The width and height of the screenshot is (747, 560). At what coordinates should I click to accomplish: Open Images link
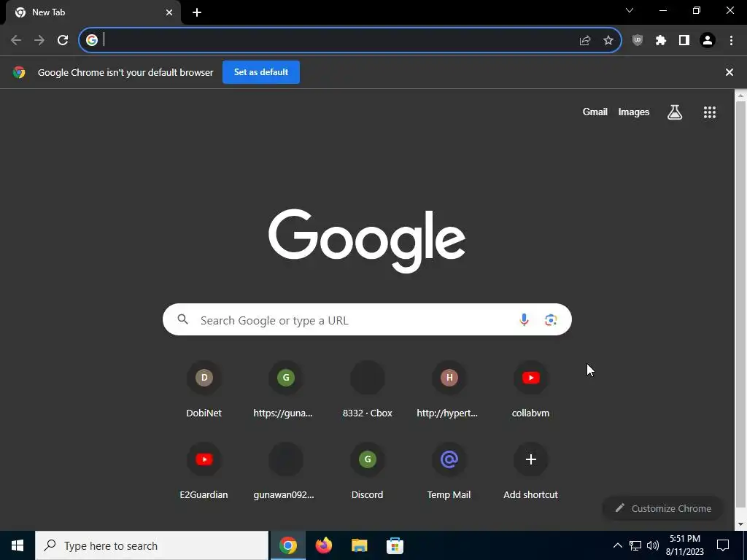click(634, 112)
